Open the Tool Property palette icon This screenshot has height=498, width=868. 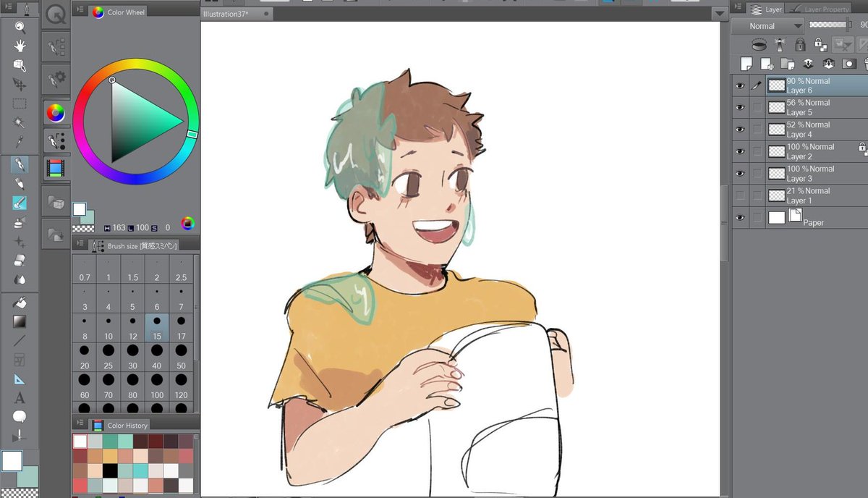tap(56, 78)
